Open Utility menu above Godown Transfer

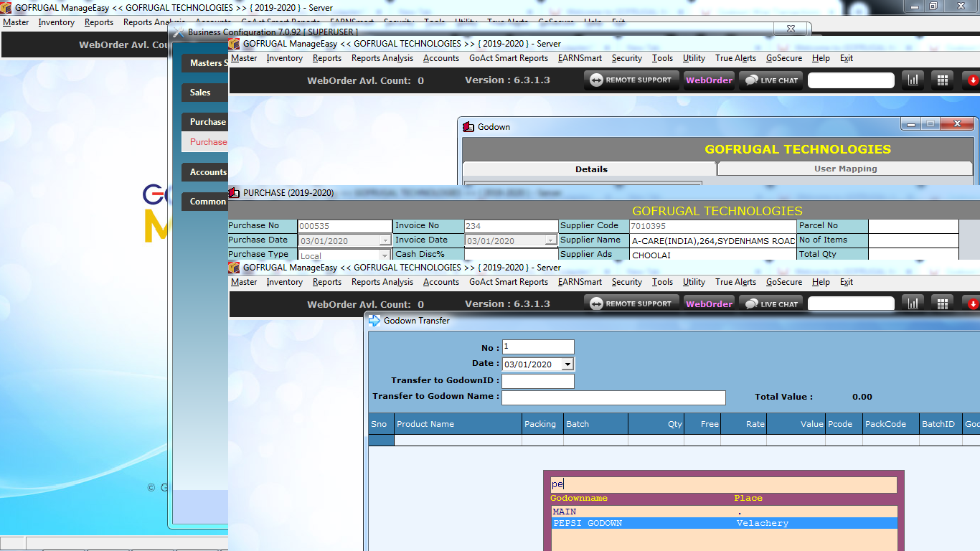pos(694,282)
